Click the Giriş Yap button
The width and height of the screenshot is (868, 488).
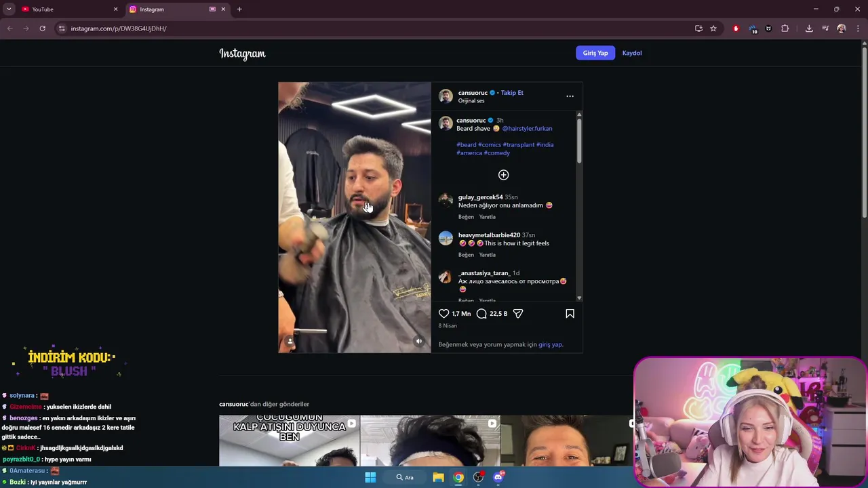click(595, 53)
